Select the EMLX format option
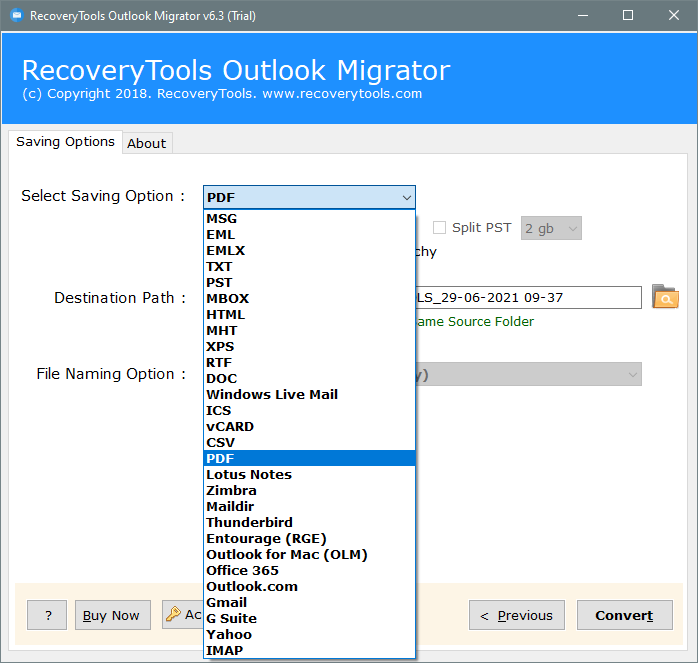Viewport: 698px width, 663px height. (x=309, y=251)
